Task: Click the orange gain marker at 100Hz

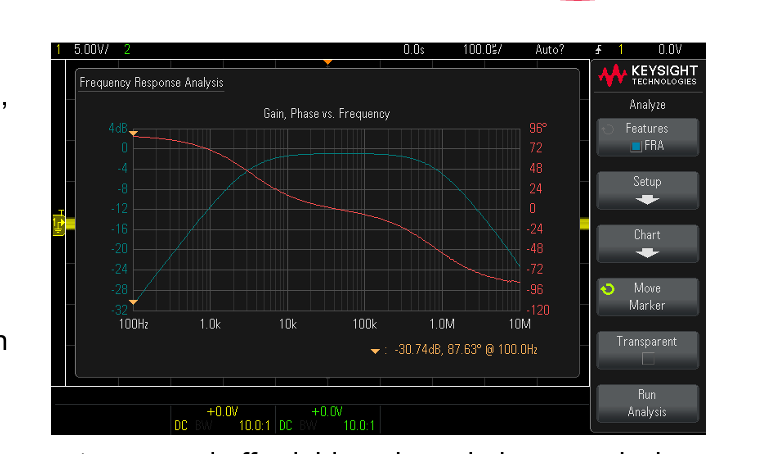Action: [133, 302]
